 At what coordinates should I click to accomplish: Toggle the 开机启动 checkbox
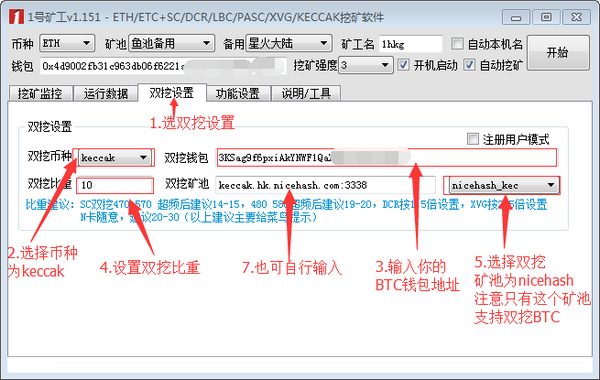pyautogui.click(x=403, y=65)
